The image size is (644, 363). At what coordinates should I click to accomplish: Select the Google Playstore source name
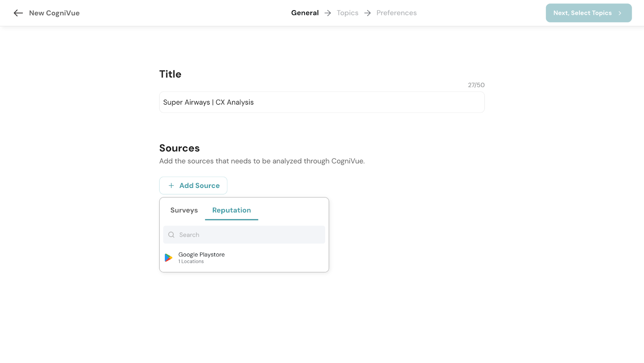pyautogui.click(x=202, y=254)
